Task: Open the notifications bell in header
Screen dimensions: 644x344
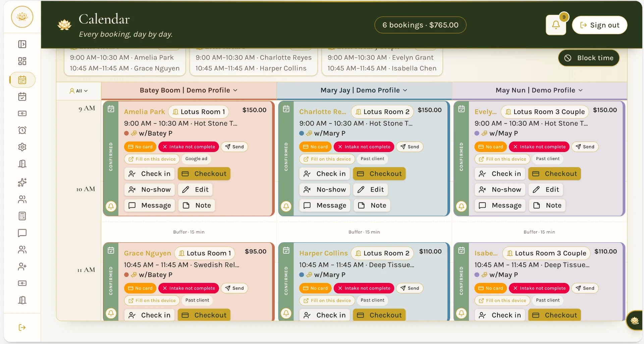Action: (556, 25)
